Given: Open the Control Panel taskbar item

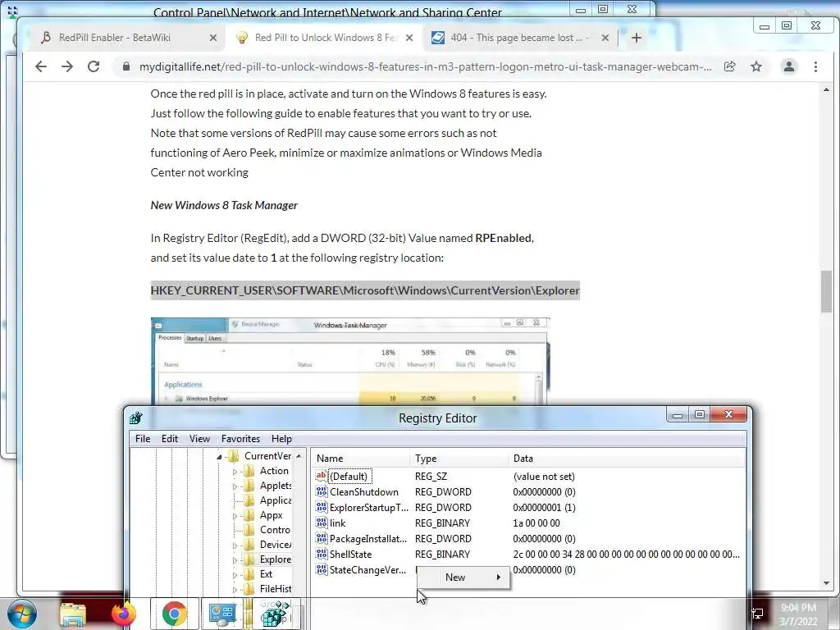Looking at the screenshot, I should [222, 614].
